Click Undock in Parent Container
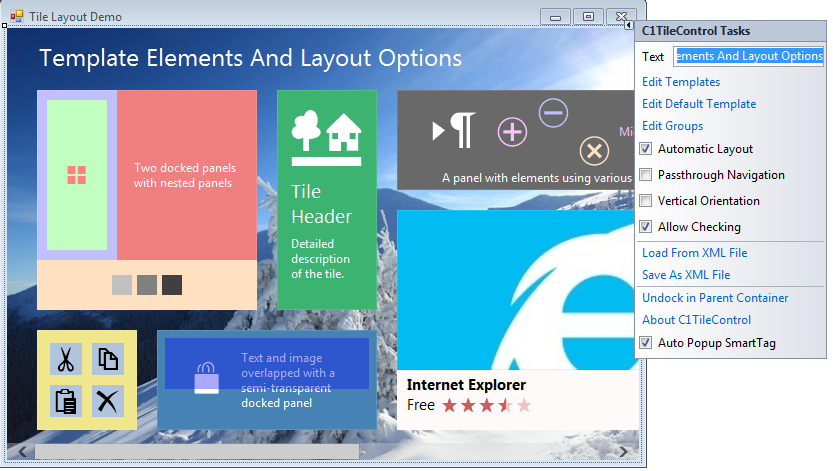 (715, 298)
